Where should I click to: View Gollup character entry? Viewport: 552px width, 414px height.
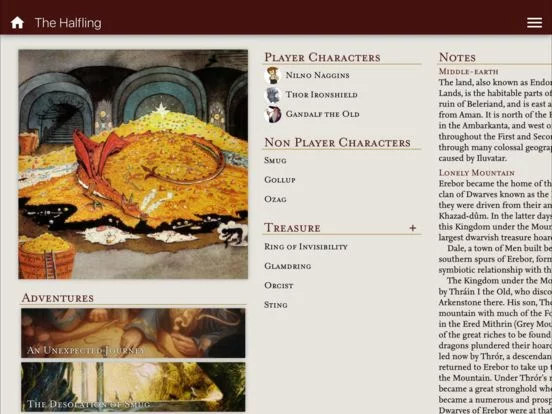280,180
